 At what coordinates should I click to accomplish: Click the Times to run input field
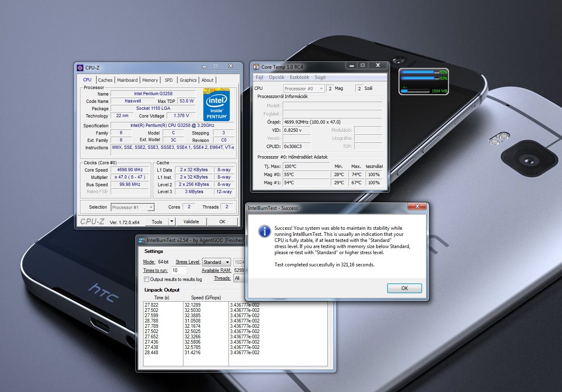coord(179,270)
